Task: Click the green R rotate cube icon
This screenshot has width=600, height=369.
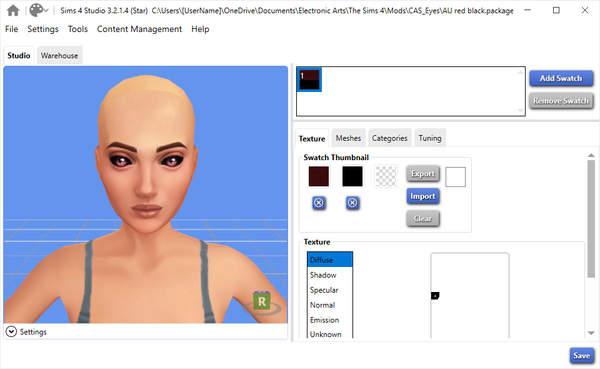Action: (x=262, y=301)
